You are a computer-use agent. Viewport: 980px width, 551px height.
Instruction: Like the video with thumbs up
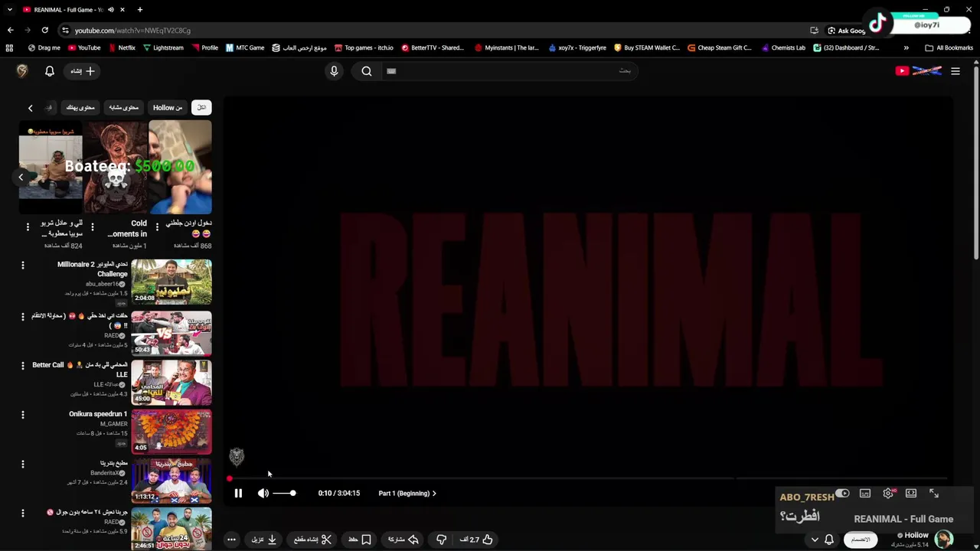click(x=476, y=540)
